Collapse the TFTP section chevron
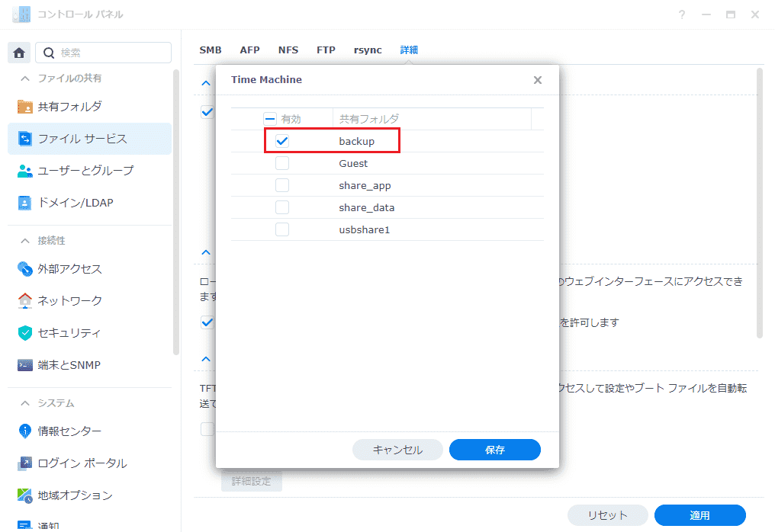The width and height of the screenshot is (775, 532). (206, 359)
